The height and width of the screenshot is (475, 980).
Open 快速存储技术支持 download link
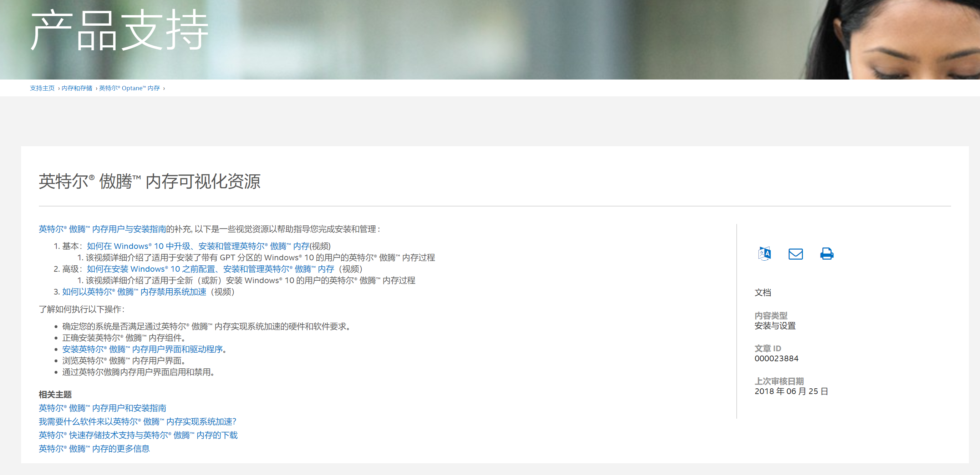pos(138,435)
